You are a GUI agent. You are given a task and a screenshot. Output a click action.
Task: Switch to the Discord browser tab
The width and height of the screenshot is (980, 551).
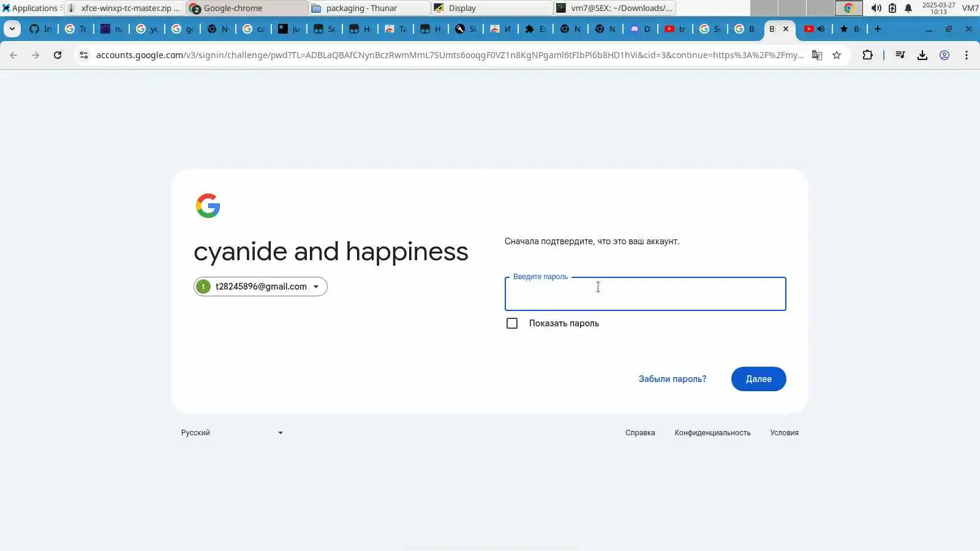[641, 29]
